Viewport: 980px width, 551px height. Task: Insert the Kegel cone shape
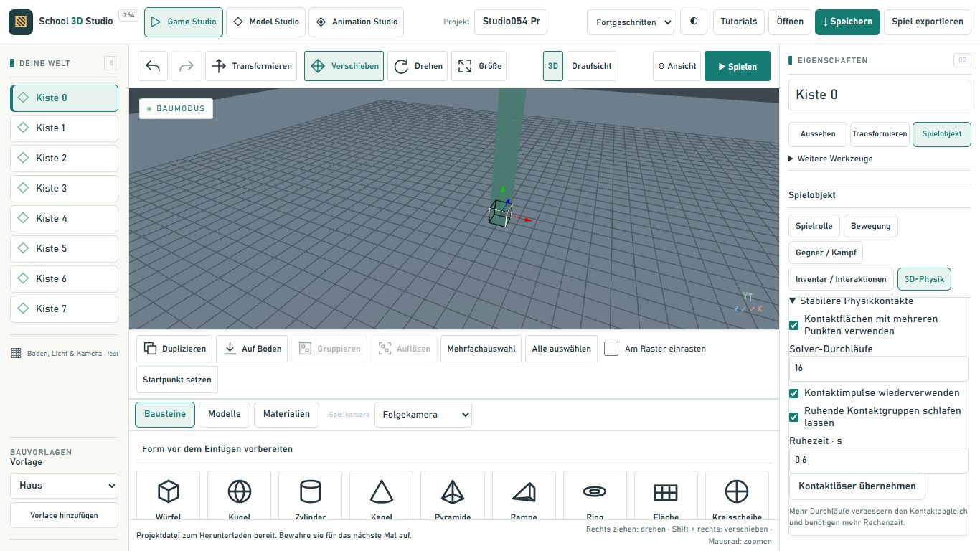tap(381, 495)
